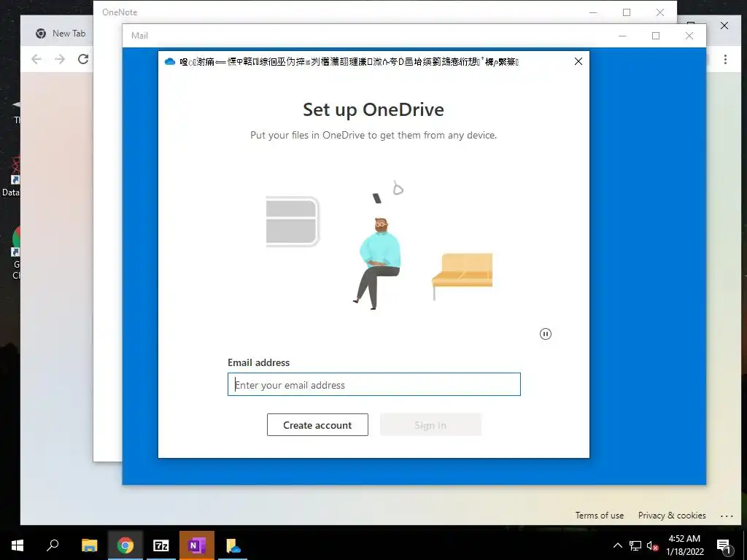Open 7-Zip from the taskbar

click(161, 545)
